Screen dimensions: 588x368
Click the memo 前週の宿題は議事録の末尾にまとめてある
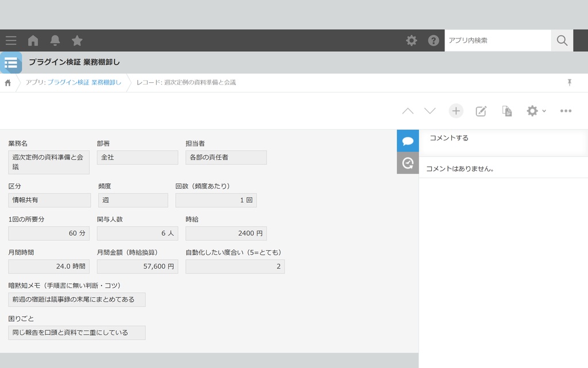(x=77, y=299)
